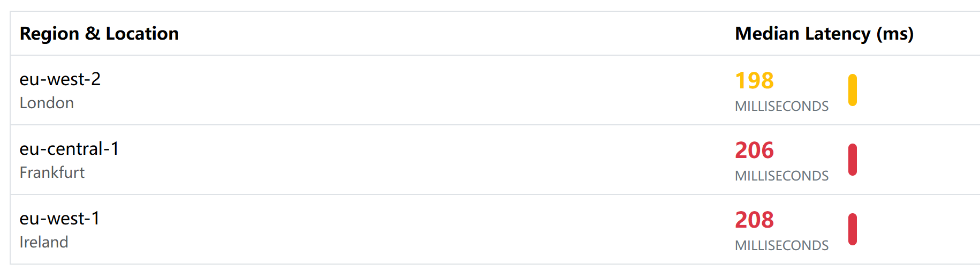The width and height of the screenshot is (980, 278).
Task: Click the red latency indicator bar for Ireland
Action: [x=853, y=229]
